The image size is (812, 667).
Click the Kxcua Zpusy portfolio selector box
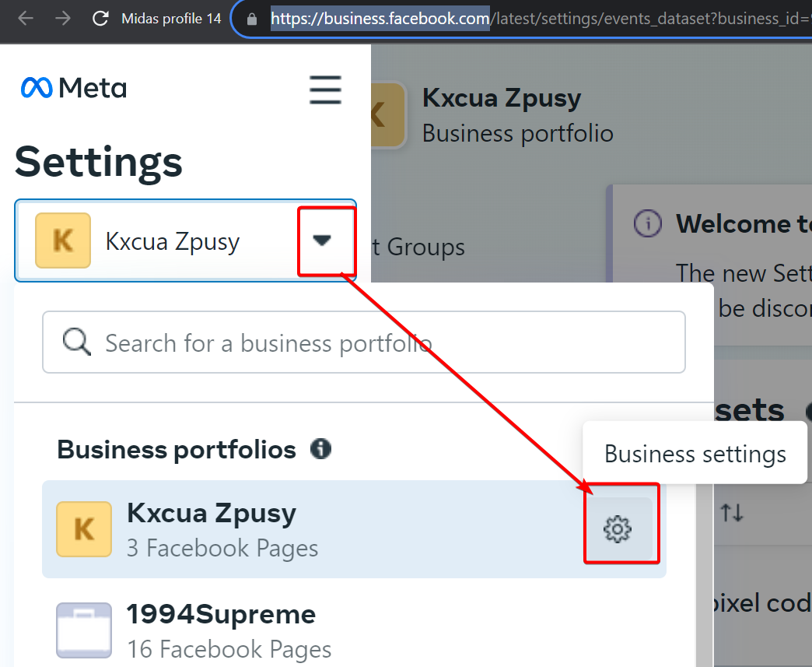185,240
